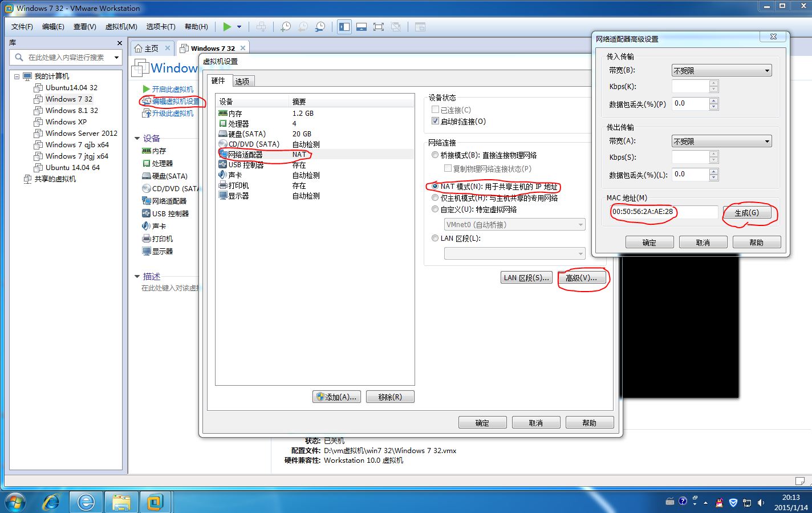Select 共享的虚拟机 in the library
Viewport: 812px width, 513px height.
coord(55,179)
